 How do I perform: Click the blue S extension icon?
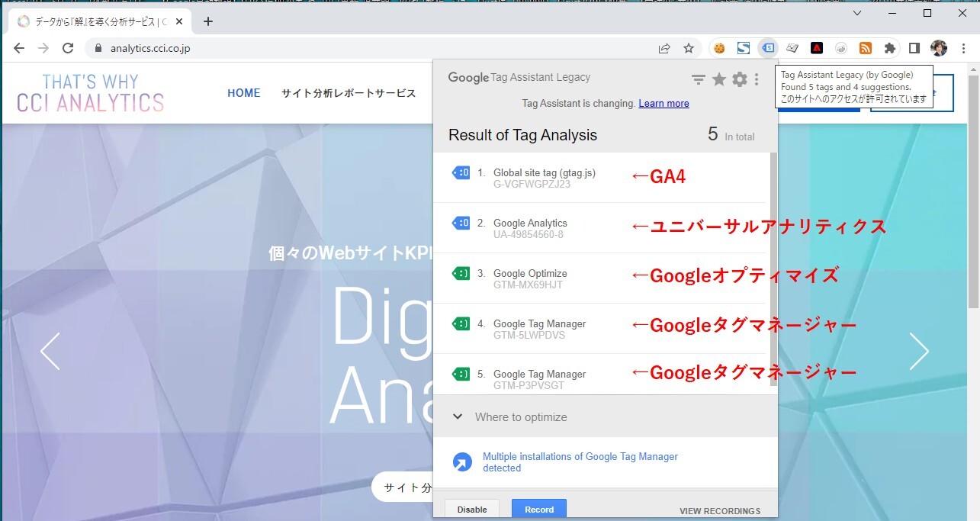tap(744, 48)
